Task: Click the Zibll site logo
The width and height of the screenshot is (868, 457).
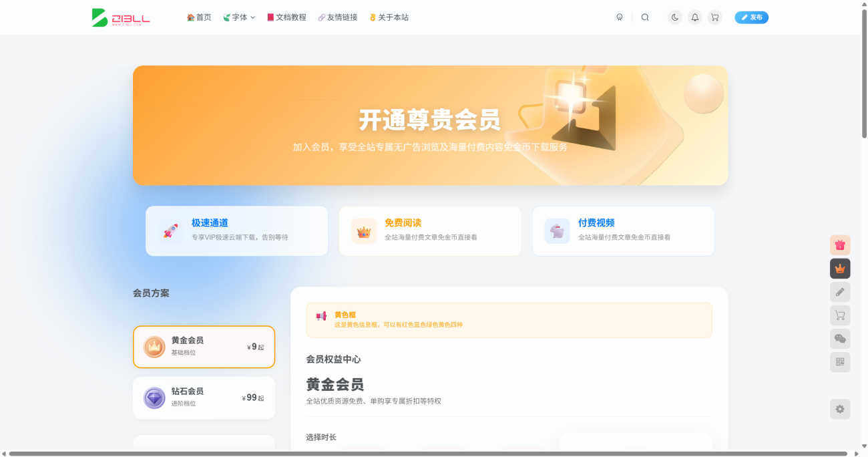Action: [x=121, y=17]
